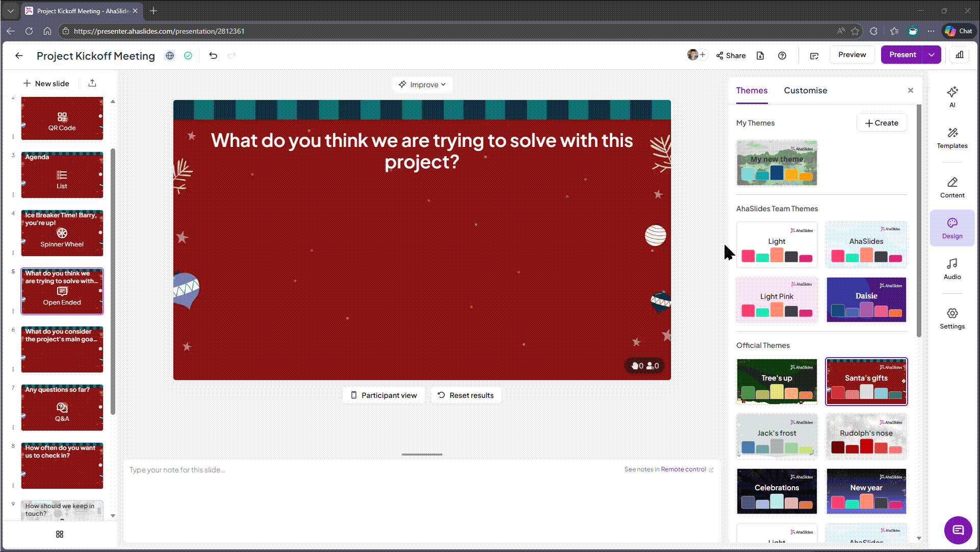This screenshot has height=552, width=980.
Task: Select the Daisie team theme
Action: (x=866, y=299)
